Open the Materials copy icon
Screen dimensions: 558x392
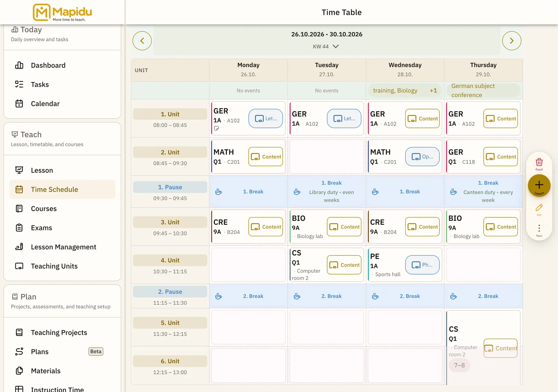click(x=19, y=371)
